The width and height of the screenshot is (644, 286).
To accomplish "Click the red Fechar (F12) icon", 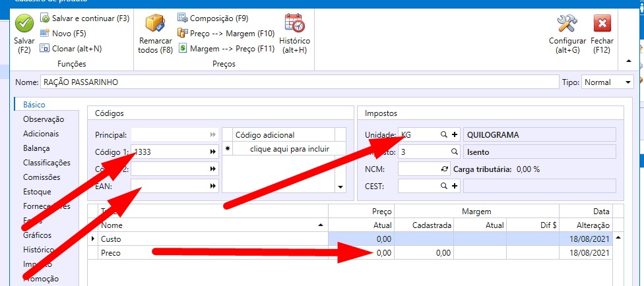I will [602, 24].
